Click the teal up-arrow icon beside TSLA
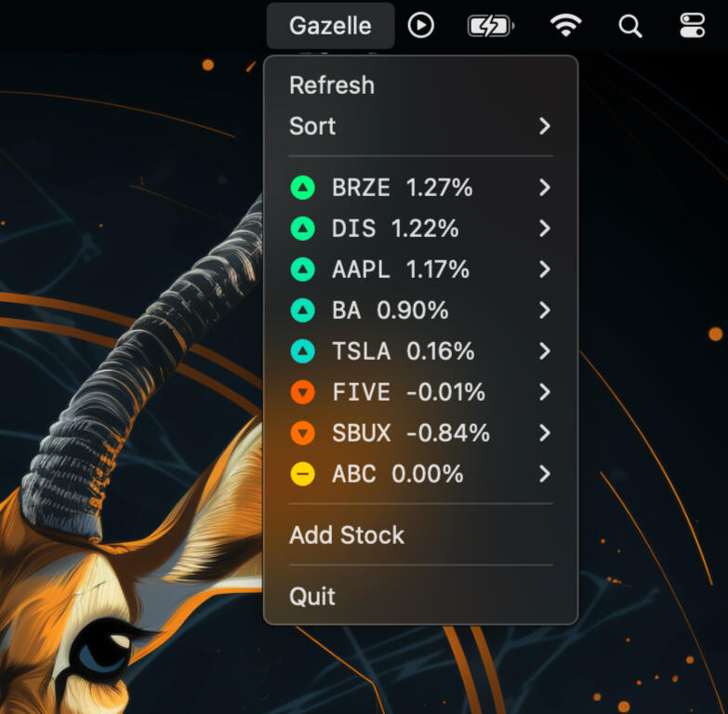Image resolution: width=728 pixels, height=714 pixels. (303, 351)
